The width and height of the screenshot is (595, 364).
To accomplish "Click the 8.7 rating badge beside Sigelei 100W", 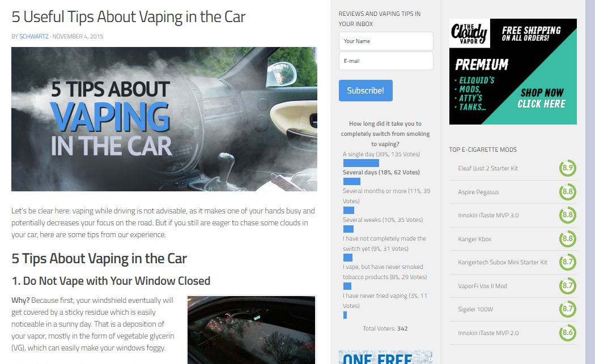I will (x=567, y=309).
